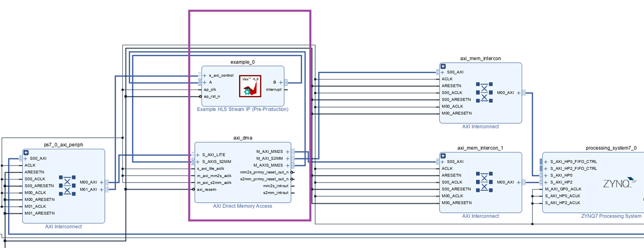Expand the S_AXI_HP2 port on processing_system7_0

pyautogui.click(x=546, y=182)
